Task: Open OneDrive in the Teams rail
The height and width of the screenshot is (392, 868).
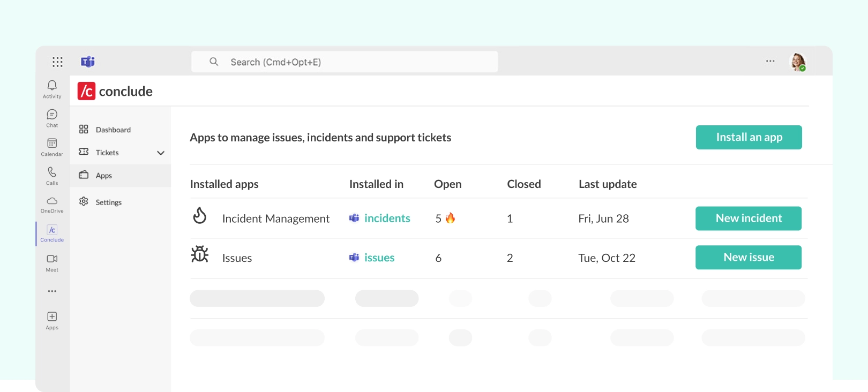Action: pos(52,205)
